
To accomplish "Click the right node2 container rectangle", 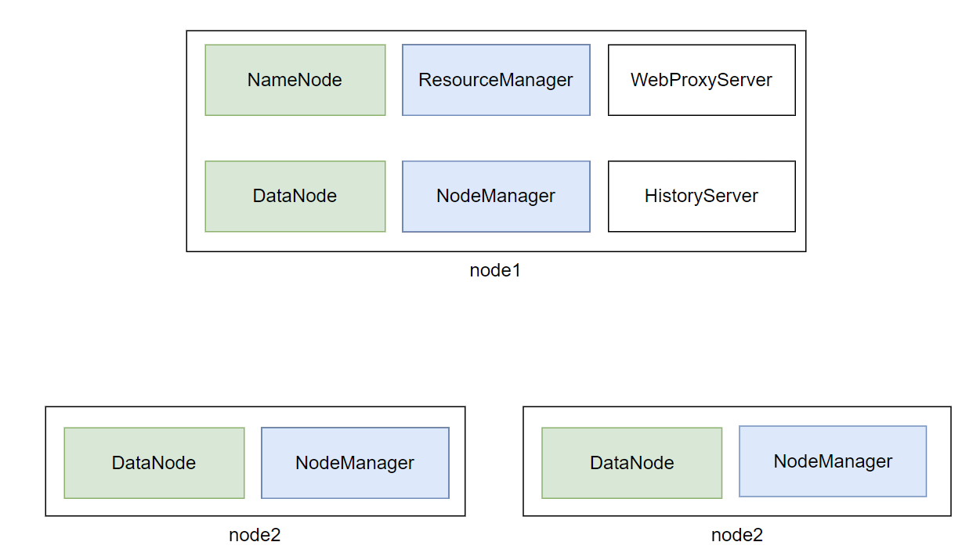I will [736, 406].
